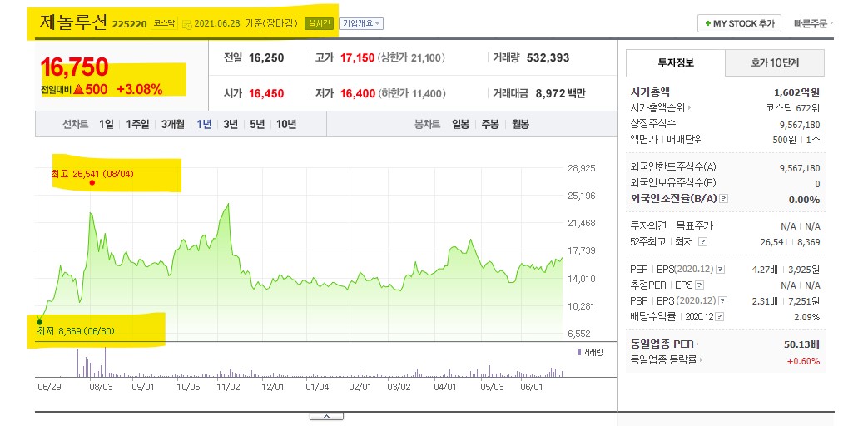
Task: Click the stock name 제놀루션
Action: (x=73, y=22)
